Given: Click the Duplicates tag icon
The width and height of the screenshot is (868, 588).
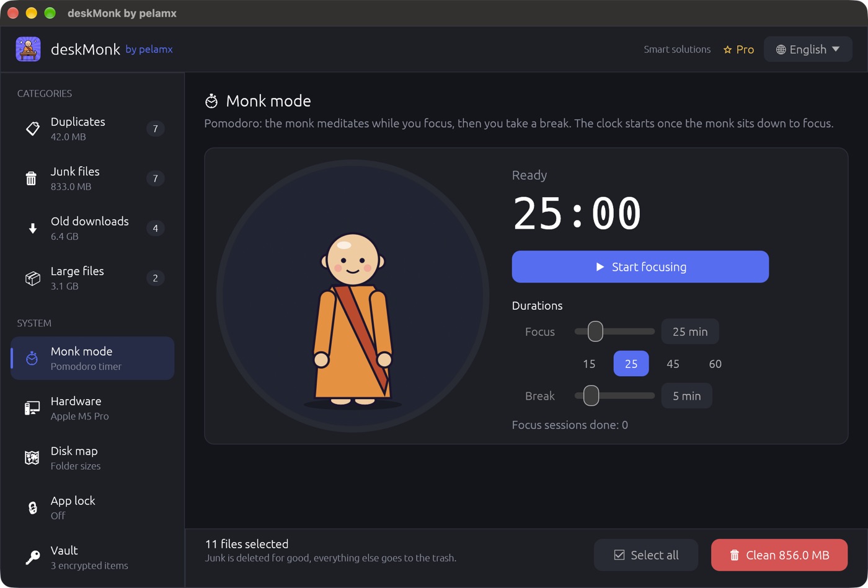Looking at the screenshot, I should (x=32, y=129).
